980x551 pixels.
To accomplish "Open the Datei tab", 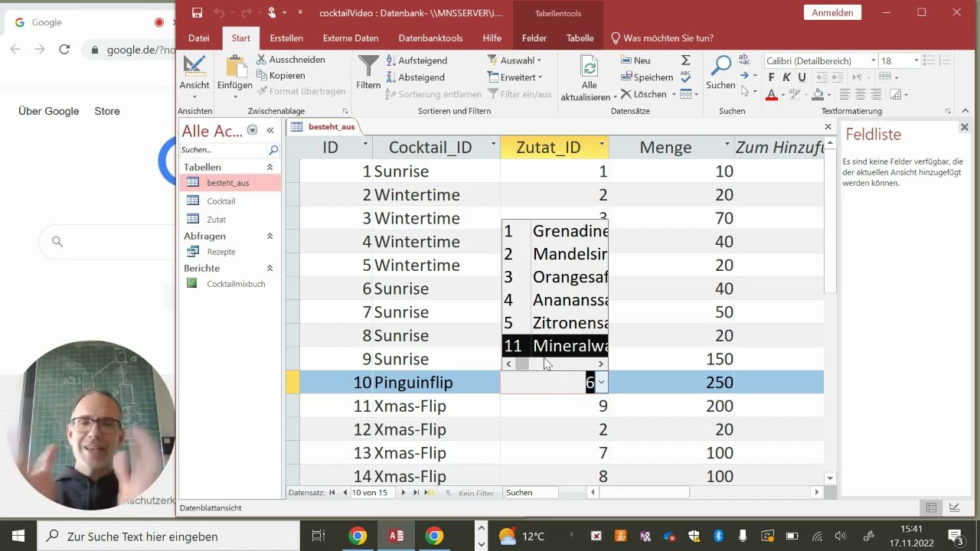I will 199,38.
